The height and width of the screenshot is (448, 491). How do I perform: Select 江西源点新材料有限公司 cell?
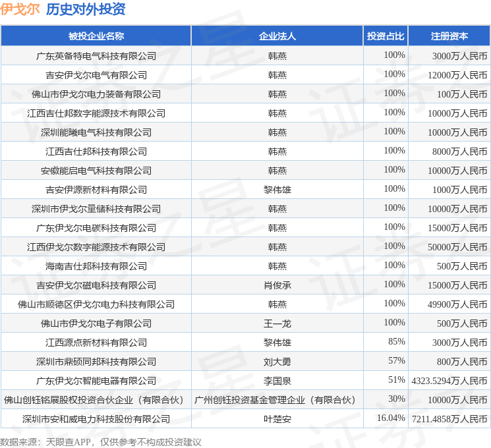click(x=96, y=343)
